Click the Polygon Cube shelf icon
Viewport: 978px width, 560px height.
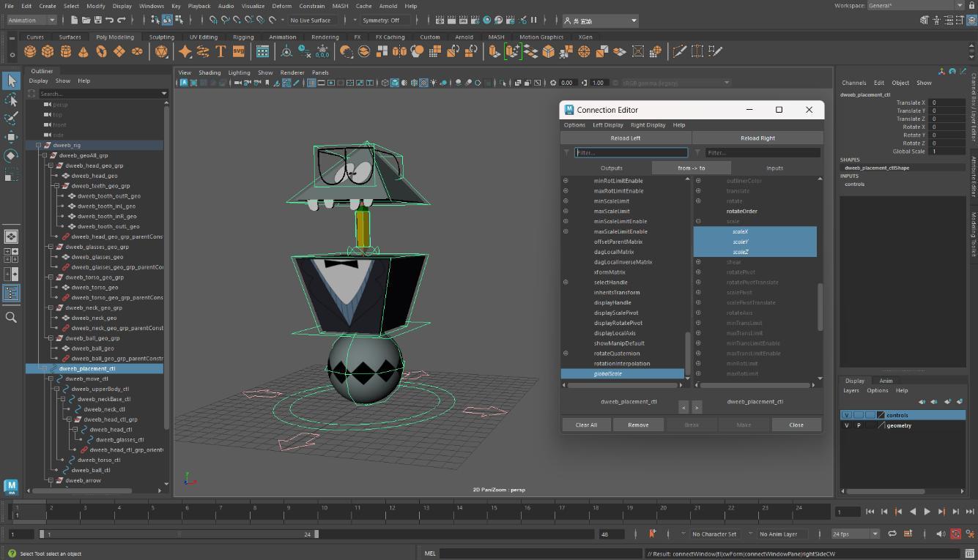pyautogui.click(x=48, y=51)
